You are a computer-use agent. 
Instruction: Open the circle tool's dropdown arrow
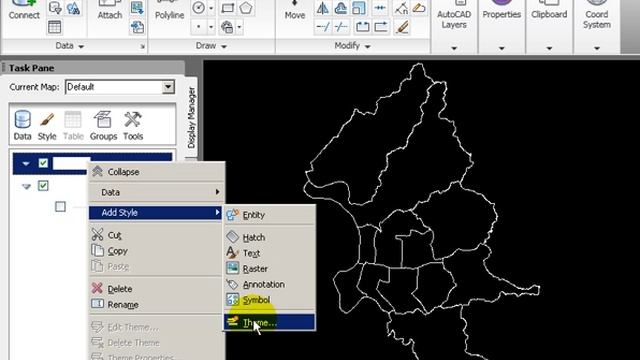(x=211, y=8)
